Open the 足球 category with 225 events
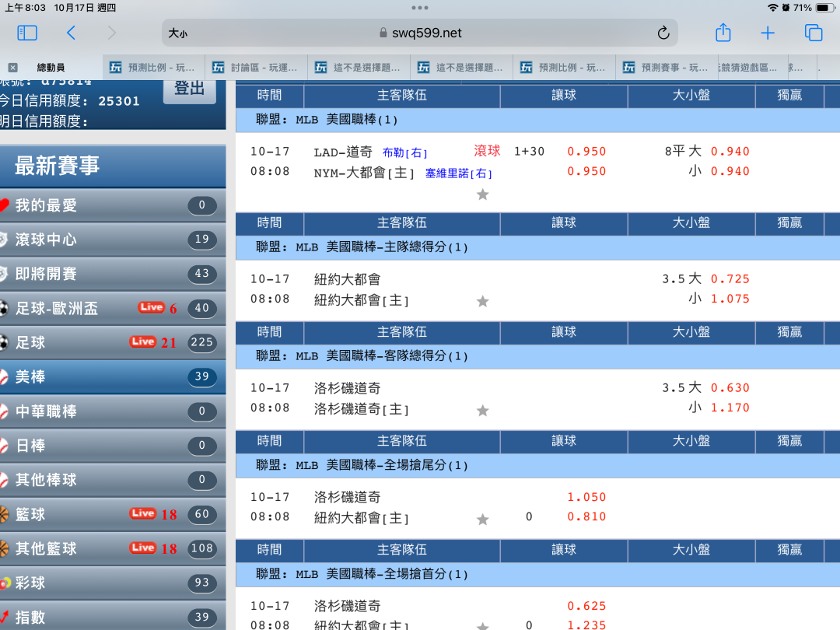 click(113, 342)
